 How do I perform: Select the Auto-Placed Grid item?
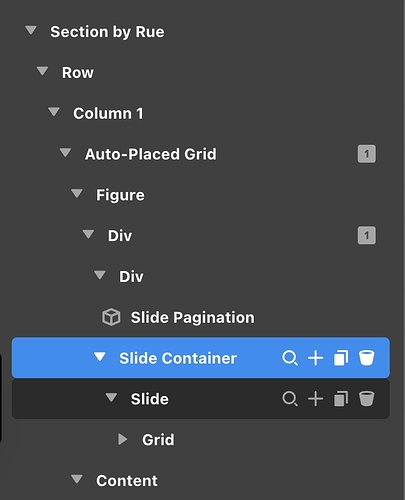pyautogui.click(x=151, y=154)
